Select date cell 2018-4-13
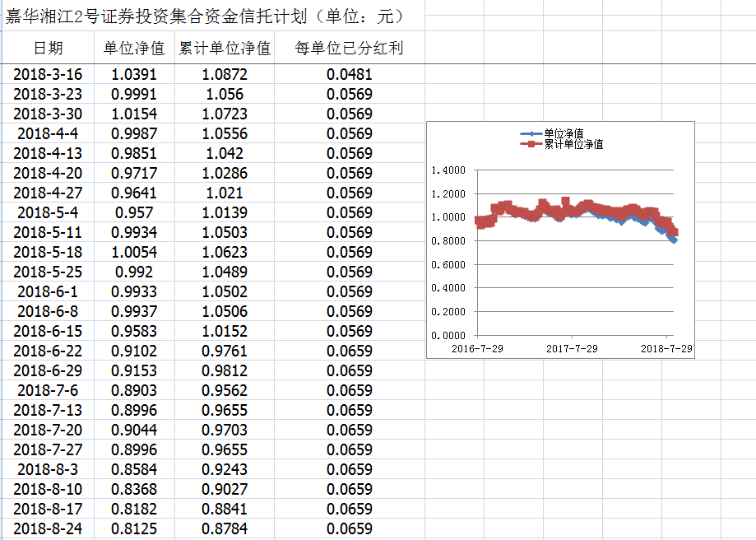 click(49, 153)
